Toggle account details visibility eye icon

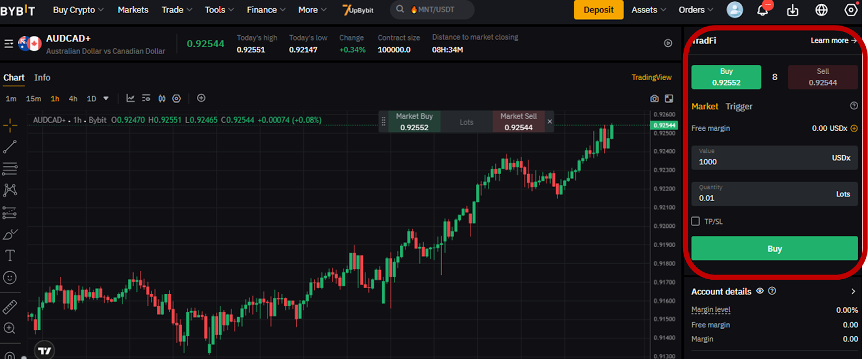[760, 291]
